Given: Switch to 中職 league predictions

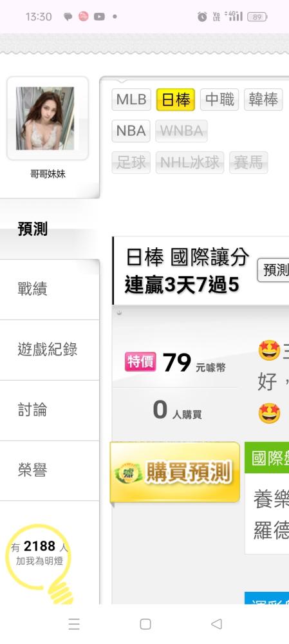Looking at the screenshot, I should point(219,100).
